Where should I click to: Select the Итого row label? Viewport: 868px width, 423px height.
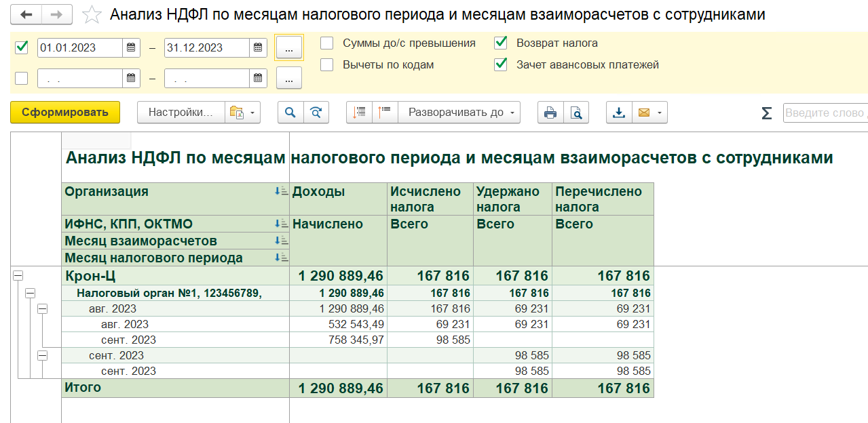coord(175,388)
